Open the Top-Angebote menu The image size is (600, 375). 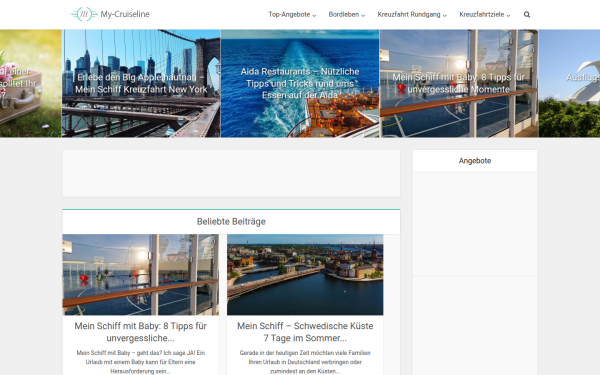(292, 15)
